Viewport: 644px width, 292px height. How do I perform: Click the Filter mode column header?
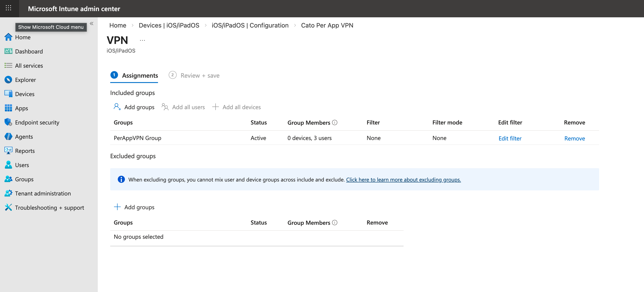point(447,122)
